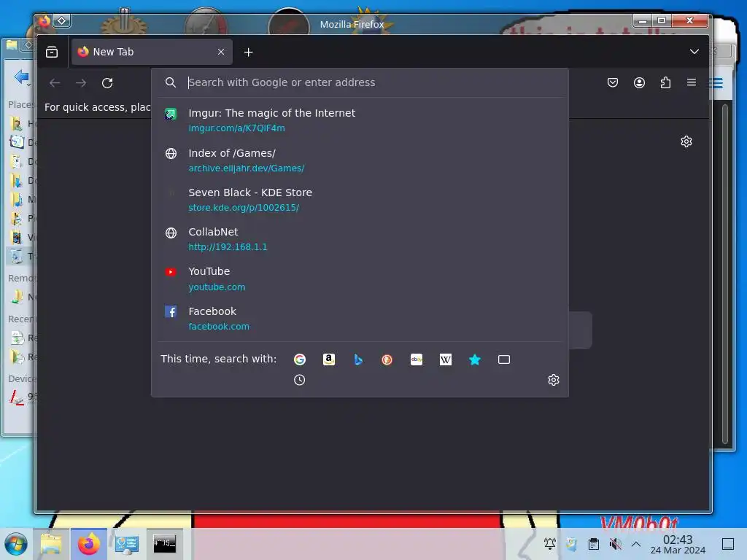Open the clipboard tray icon
The height and width of the screenshot is (560, 747).
coord(594,543)
